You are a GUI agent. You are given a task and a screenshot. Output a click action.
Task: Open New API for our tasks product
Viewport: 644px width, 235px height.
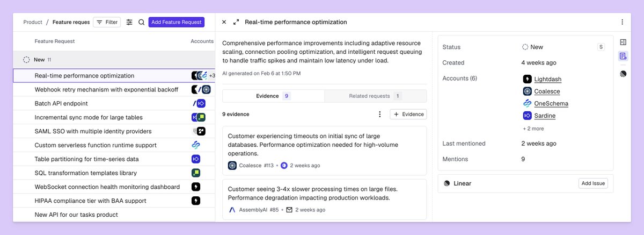(x=76, y=215)
